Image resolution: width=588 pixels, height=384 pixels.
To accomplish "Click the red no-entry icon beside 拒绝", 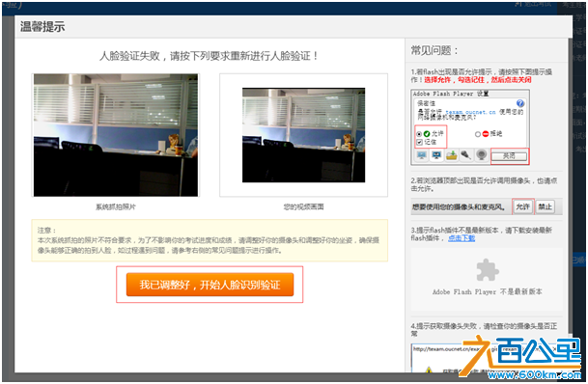I will tap(486, 134).
